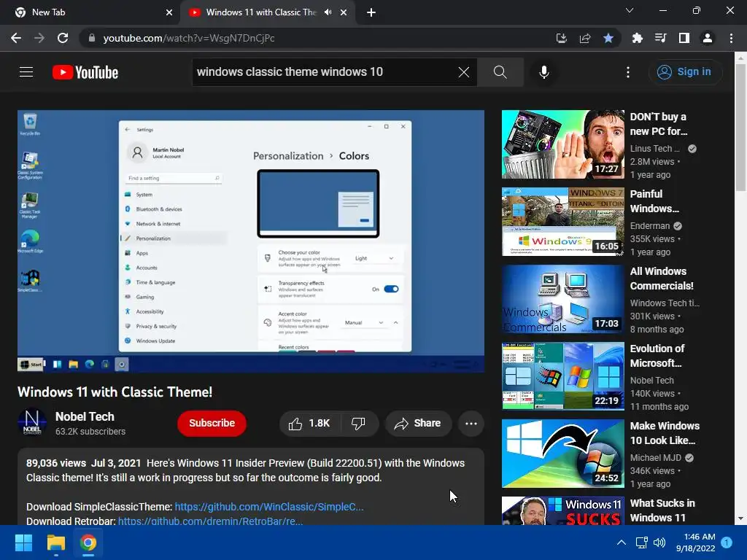The height and width of the screenshot is (560, 747).
Task: Reload the page in Chrome
Action: (63, 38)
